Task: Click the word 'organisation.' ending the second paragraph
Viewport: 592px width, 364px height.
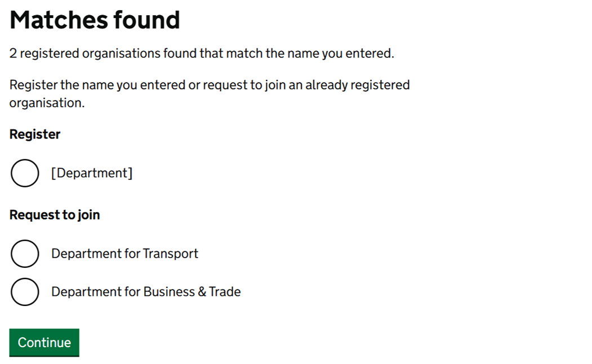Action: (47, 104)
